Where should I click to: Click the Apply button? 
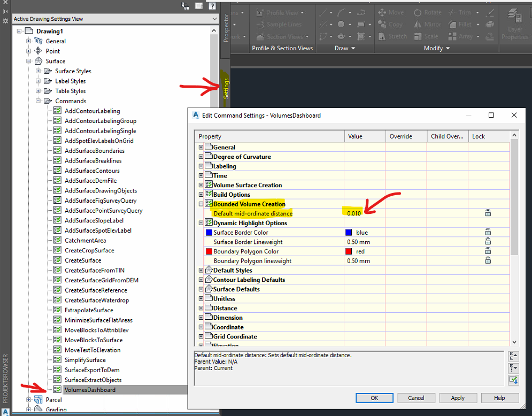[x=458, y=398]
